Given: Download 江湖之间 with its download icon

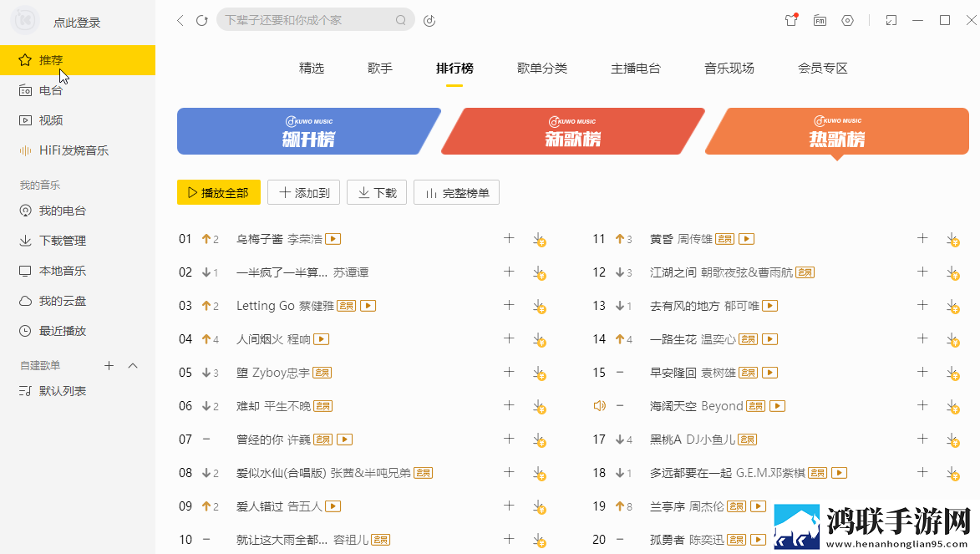Looking at the screenshot, I should (953, 273).
